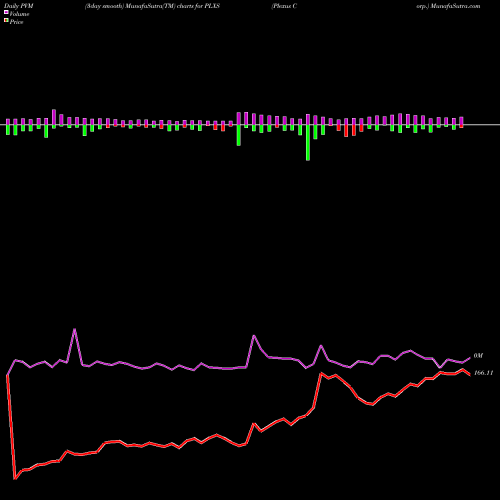Click the 'Daily PVM' chart title

(x=19, y=6)
